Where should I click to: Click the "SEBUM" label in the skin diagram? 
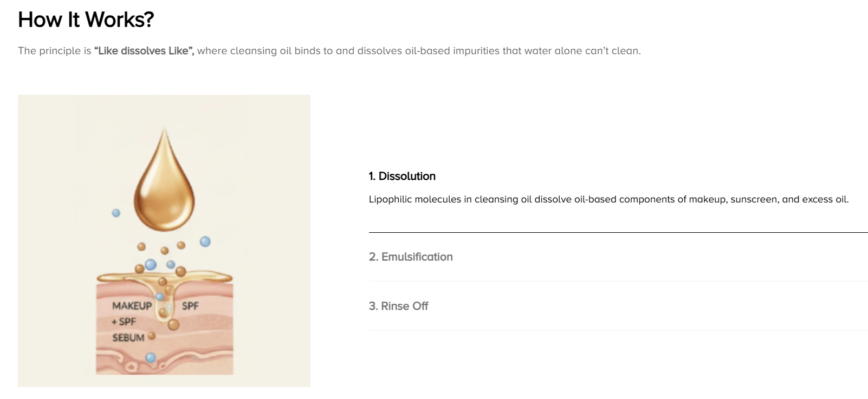128,338
